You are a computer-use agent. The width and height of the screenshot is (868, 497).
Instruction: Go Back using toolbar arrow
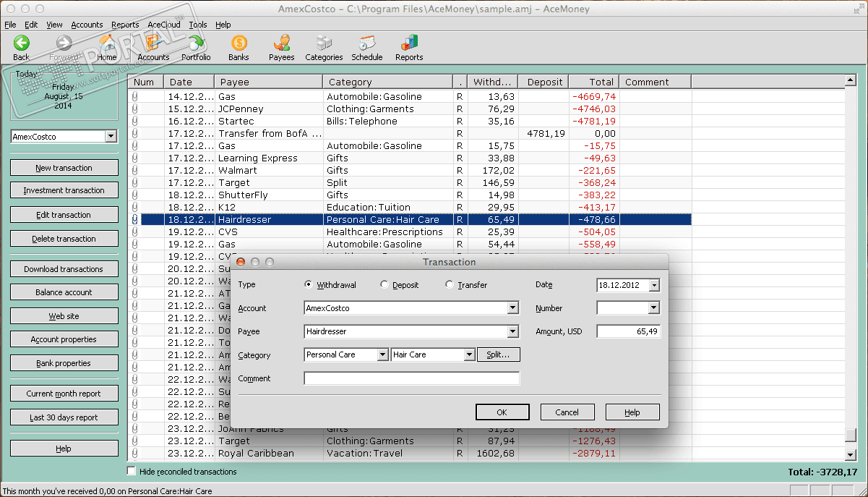pyautogui.click(x=22, y=48)
